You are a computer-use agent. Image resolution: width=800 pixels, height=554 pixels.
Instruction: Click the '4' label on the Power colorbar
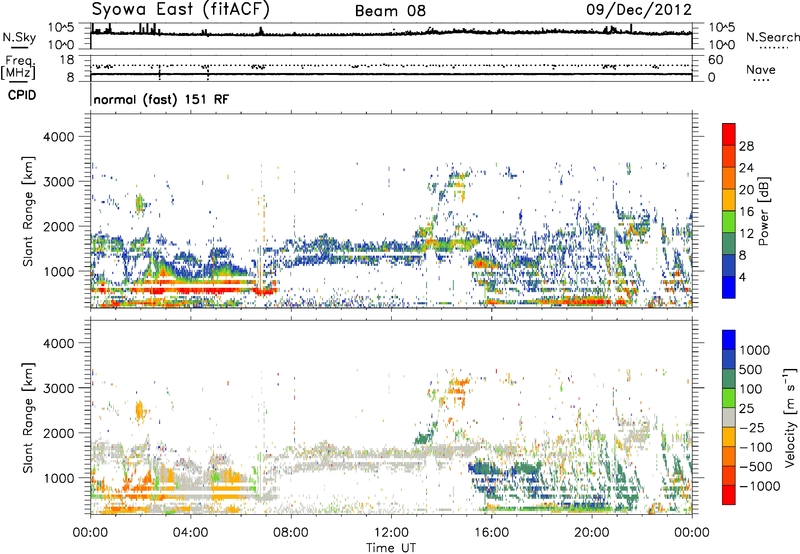(743, 277)
